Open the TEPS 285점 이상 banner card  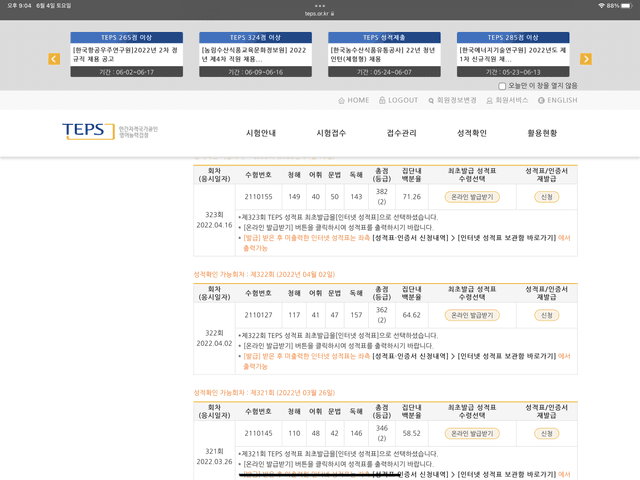pos(513,54)
